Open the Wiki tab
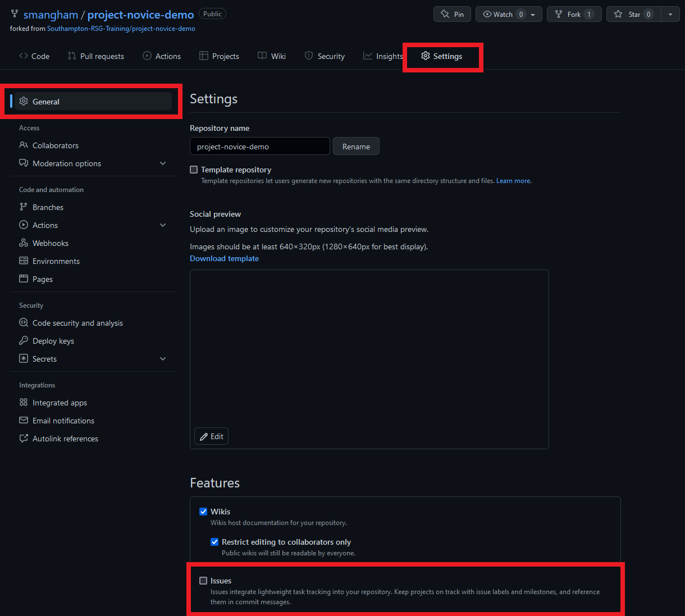Viewport: 685px width, 616px height. pos(272,56)
